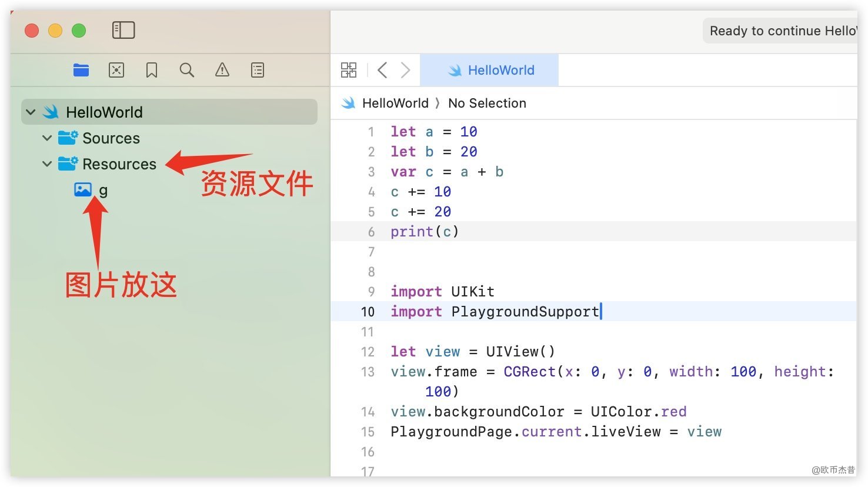The image size is (868, 487).
Task: Open the Project navigator folder icon
Action: (x=81, y=71)
